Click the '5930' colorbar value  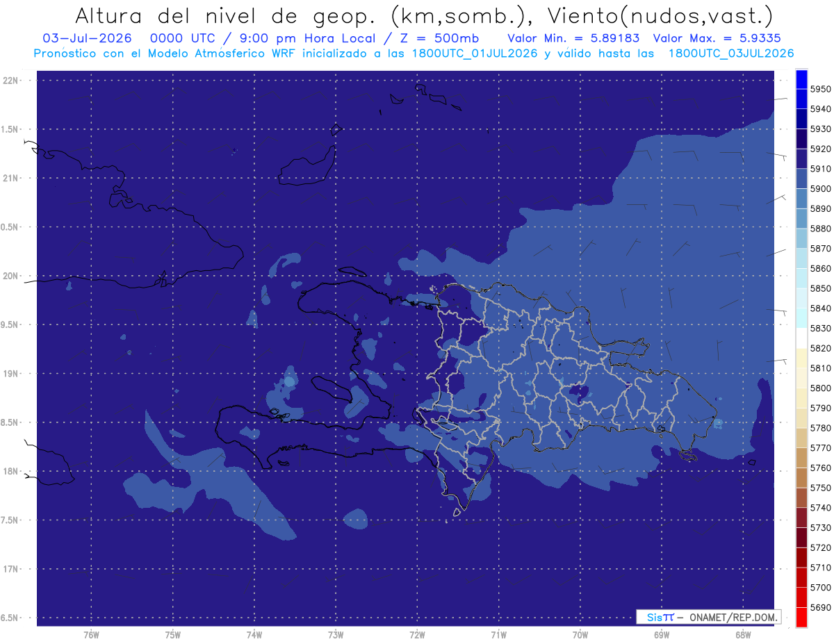tap(821, 129)
